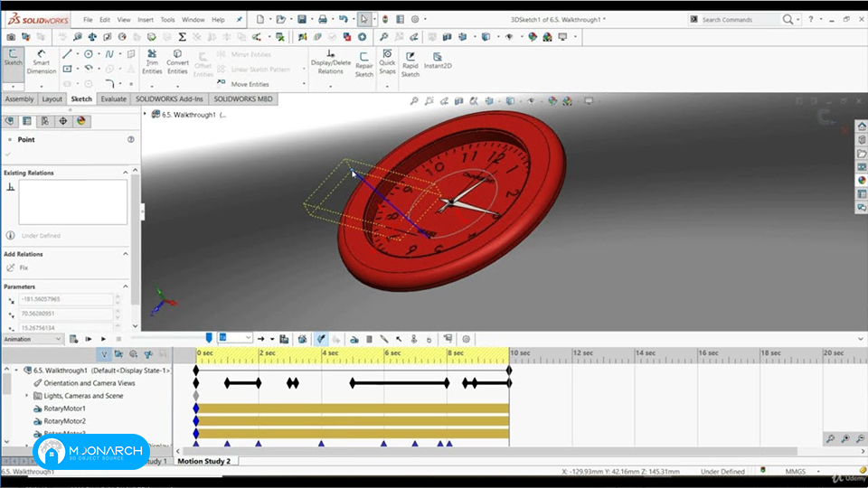The width and height of the screenshot is (868, 488).
Task: Click the Save Animation icon
Action: click(284, 339)
